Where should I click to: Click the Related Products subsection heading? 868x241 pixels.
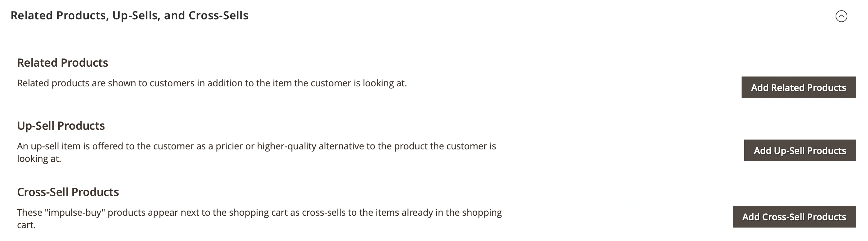(63, 62)
